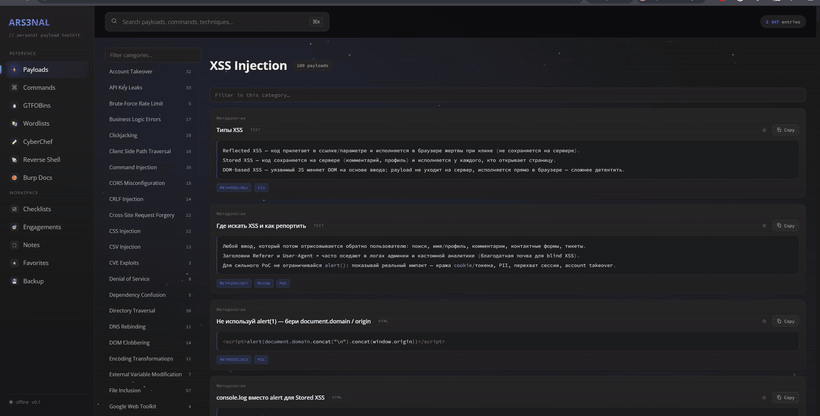Open the Commands section icon

tap(14, 87)
